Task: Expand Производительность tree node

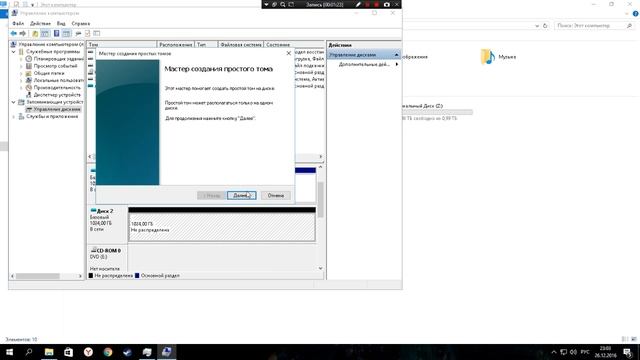Action: [21, 88]
